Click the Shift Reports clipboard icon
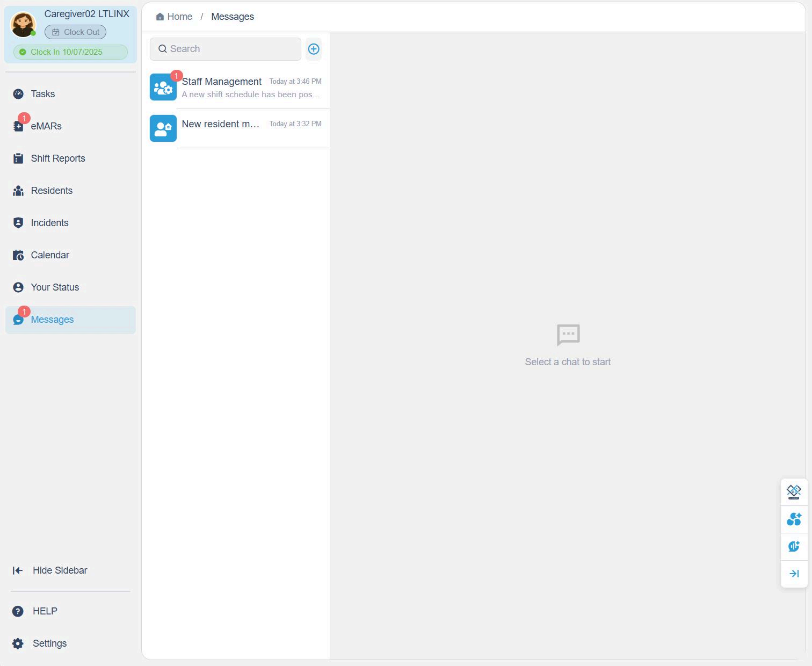 click(x=18, y=158)
